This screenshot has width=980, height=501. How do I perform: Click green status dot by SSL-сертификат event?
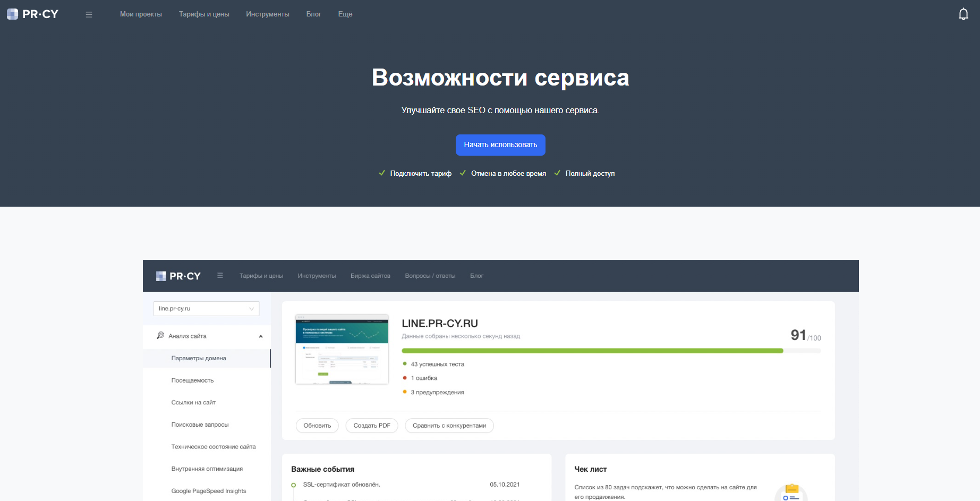[294, 485]
